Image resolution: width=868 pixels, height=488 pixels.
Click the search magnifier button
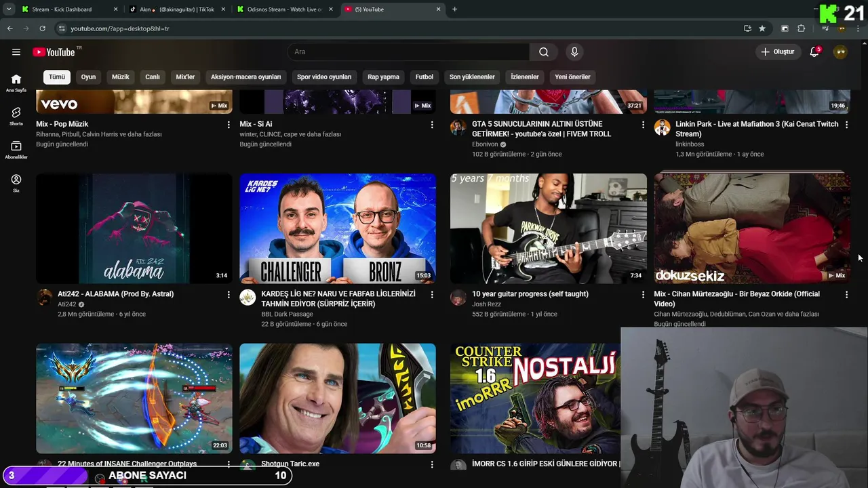click(x=544, y=52)
